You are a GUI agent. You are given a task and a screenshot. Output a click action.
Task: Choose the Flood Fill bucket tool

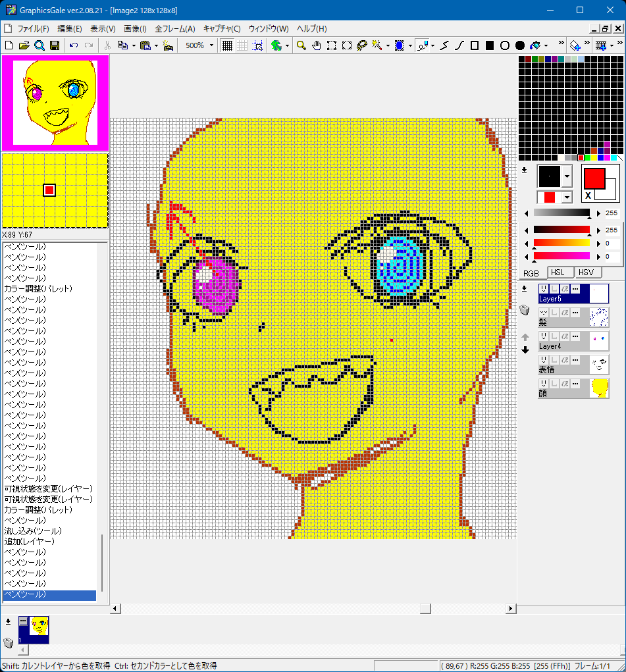[535, 45]
